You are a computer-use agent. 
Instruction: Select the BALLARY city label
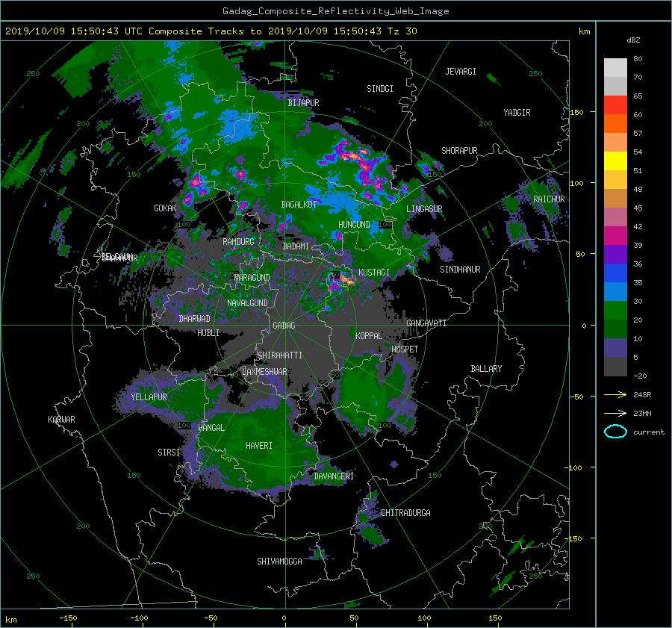pyautogui.click(x=486, y=369)
